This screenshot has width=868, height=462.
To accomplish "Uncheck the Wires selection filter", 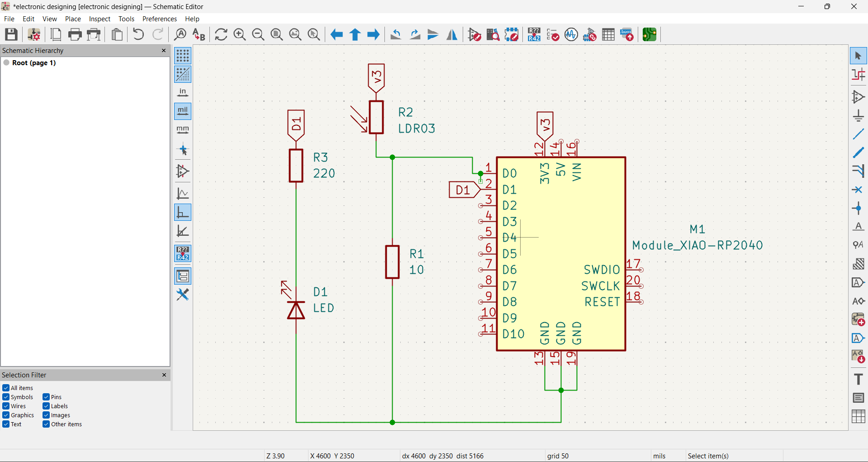I will (x=6, y=406).
